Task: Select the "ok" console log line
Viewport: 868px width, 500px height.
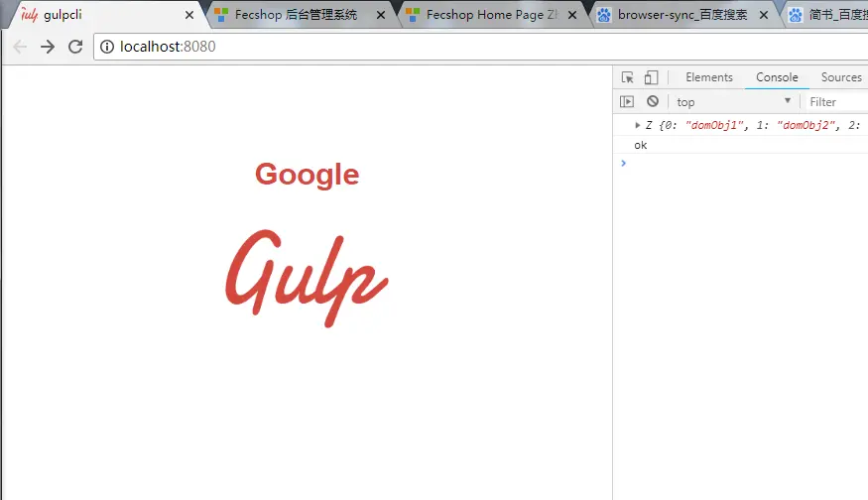Action: point(641,145)
